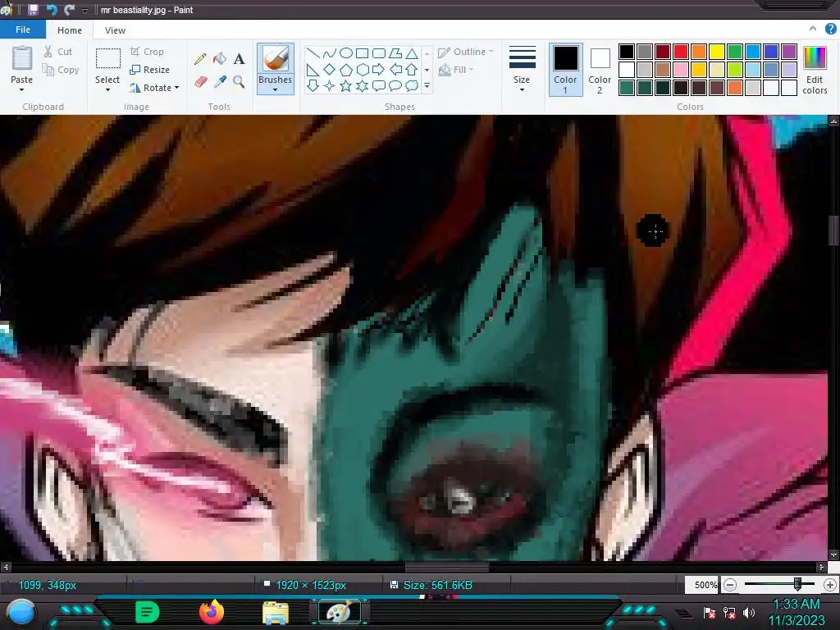This screenshot has width=840, height=630.
Task: Choose the Right arrow shape
Action: click(379, 70)
